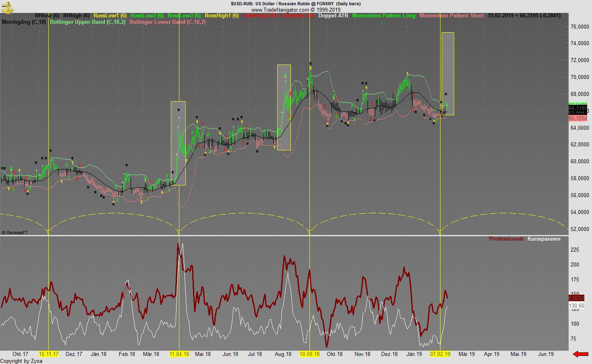
Task: Click the highlighted date marker 10.11.17
Action: point(48,354)
